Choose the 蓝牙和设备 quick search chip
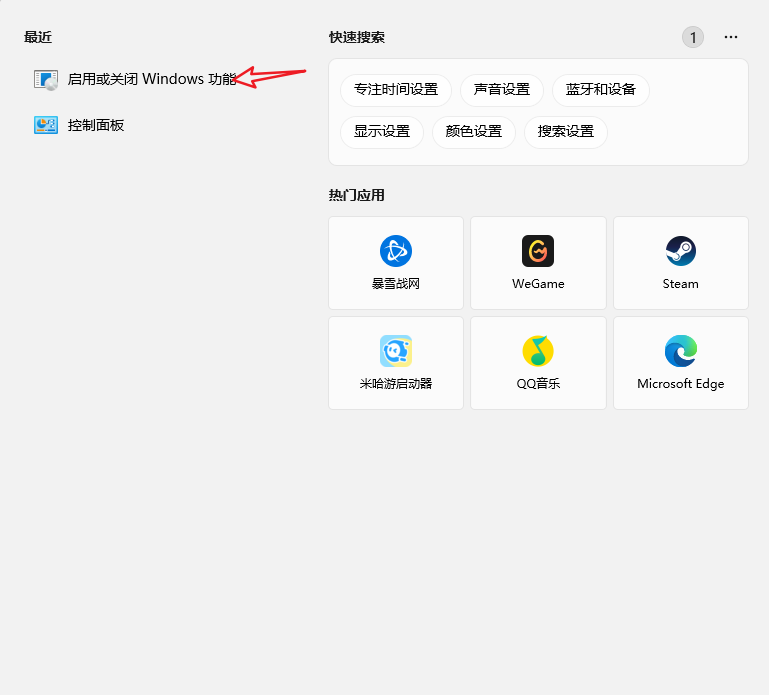This screenshot has height=695, width=769. (601, 90)
